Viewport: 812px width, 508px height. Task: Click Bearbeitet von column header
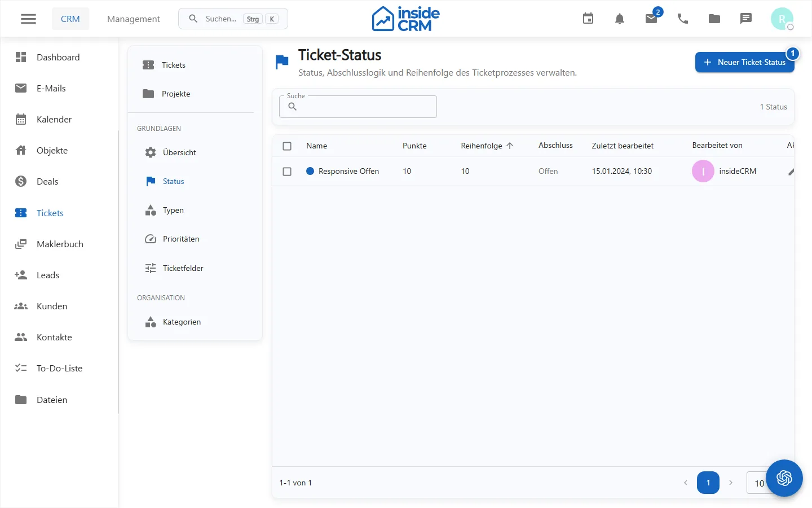pyautogui.click(x=717, y=146)
